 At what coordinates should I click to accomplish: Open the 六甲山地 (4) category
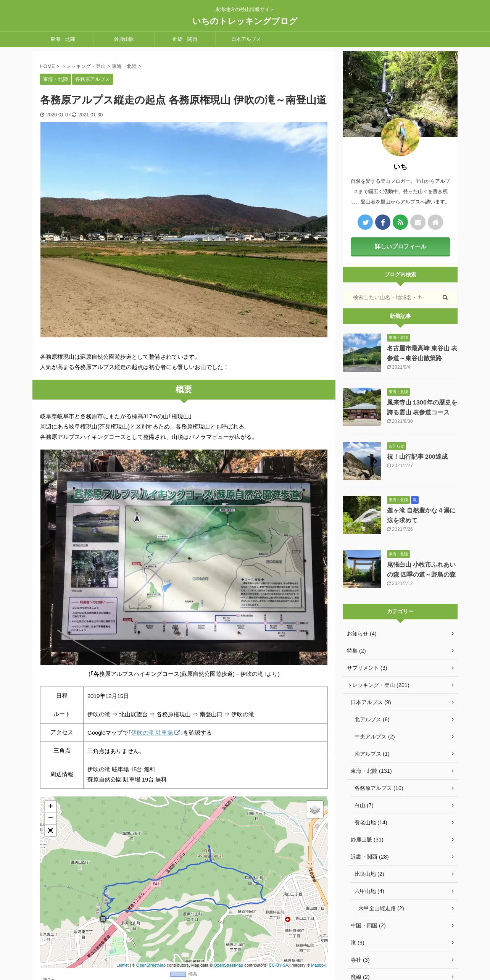coord(404,891)
